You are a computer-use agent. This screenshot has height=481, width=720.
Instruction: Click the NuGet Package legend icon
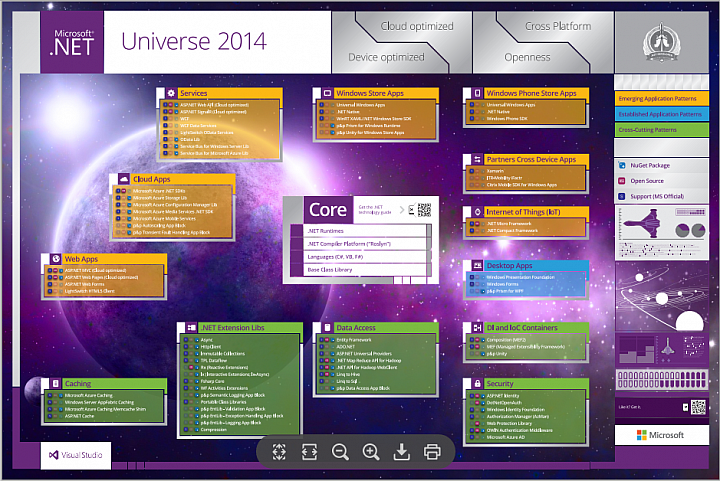click(622, 165)
